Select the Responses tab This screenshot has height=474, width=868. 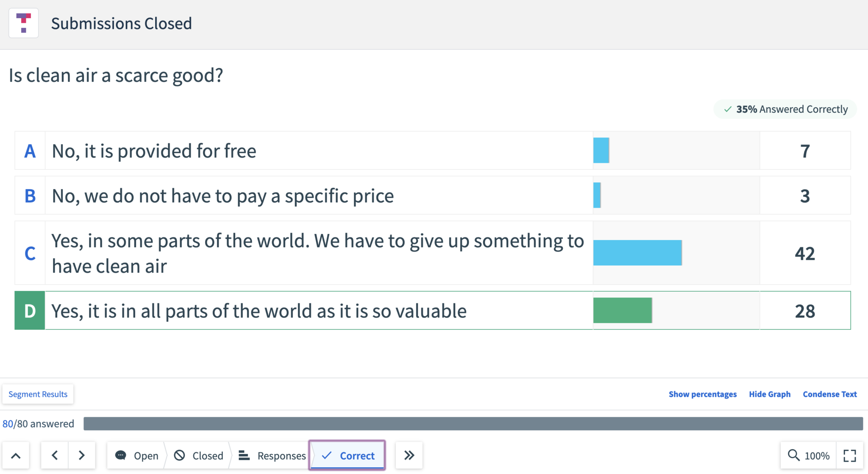pyautogui.click(x=272, y=455)
